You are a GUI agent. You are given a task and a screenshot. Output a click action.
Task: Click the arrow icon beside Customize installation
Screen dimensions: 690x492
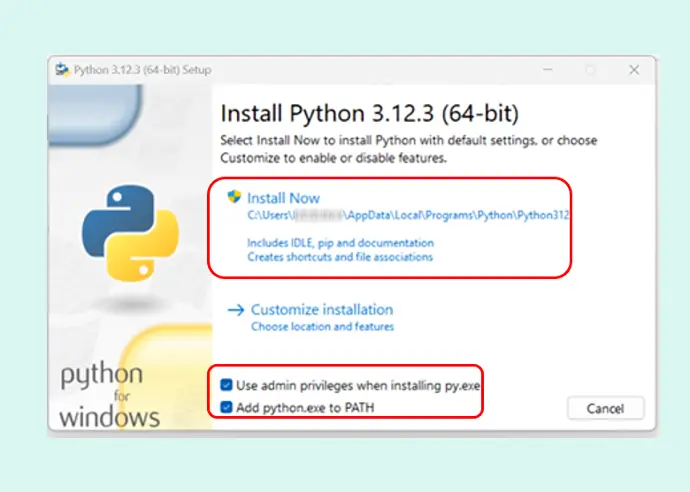pyautogui.click(x=236, y=310)
